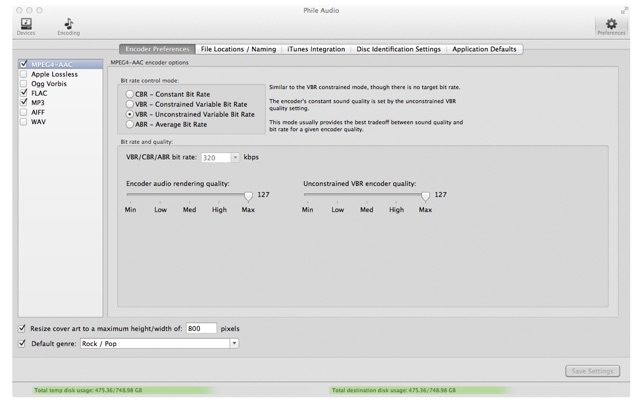Enable the Ogg Vorbis checkbox

24,83
